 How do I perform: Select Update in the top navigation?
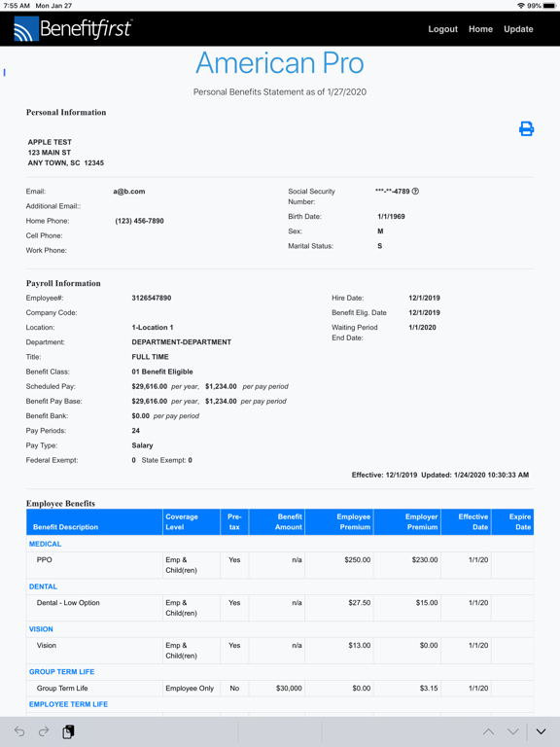[x=518, y=29]
